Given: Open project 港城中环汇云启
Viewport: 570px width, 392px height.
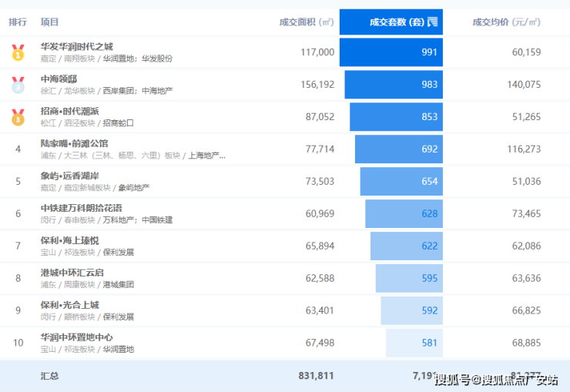Looking at the screenshot, I should 72,273.
